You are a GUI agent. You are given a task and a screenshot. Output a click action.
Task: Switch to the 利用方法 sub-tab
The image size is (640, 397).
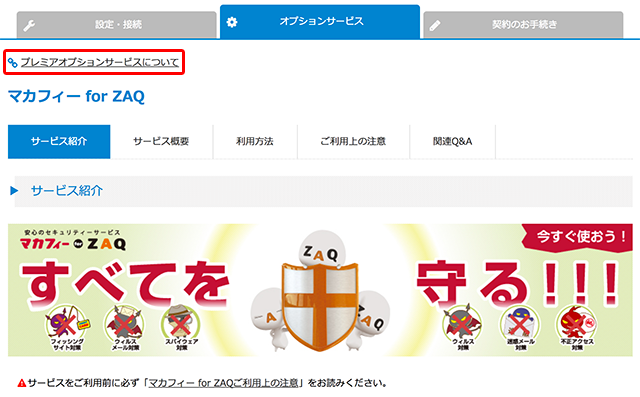click(x=255, y=142)
